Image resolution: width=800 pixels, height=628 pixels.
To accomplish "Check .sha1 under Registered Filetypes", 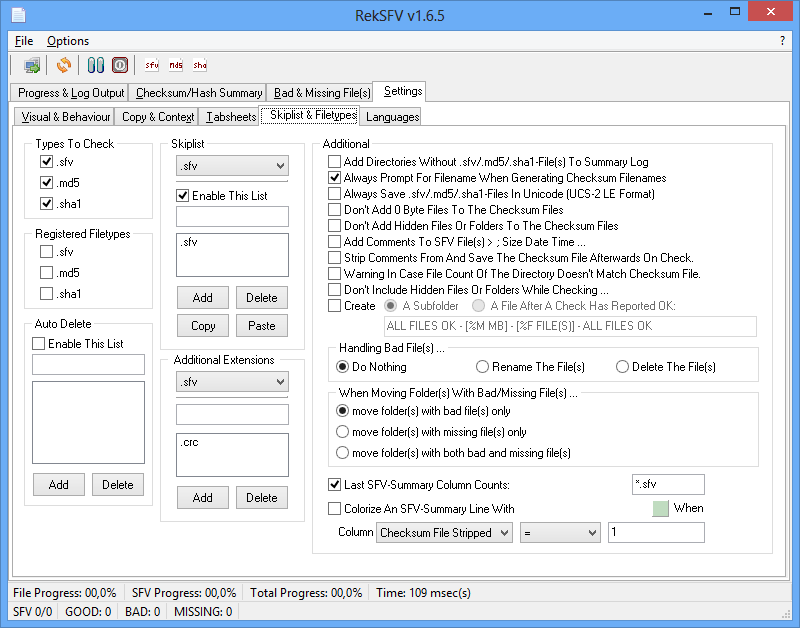I will tap(46, 294).
